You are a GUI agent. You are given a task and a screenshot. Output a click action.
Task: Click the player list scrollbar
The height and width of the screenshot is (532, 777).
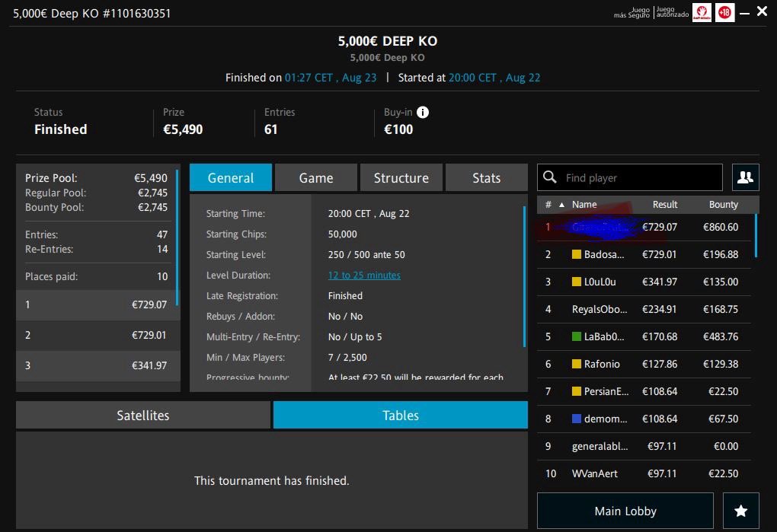point(756,236)
